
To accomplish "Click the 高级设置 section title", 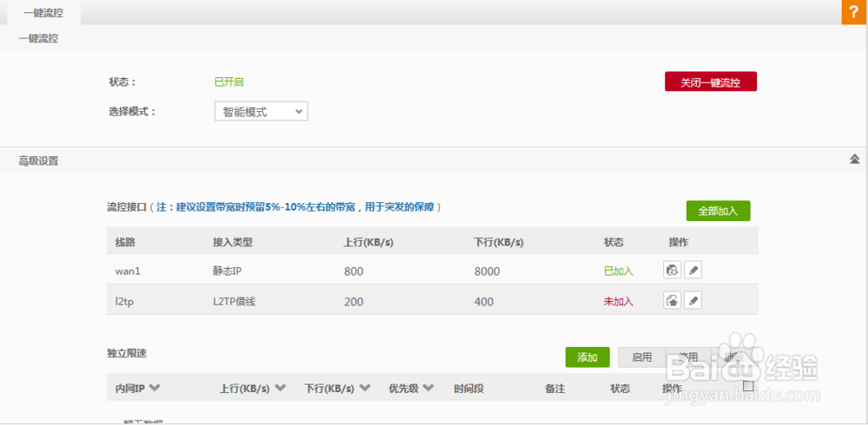I will 38,161.
